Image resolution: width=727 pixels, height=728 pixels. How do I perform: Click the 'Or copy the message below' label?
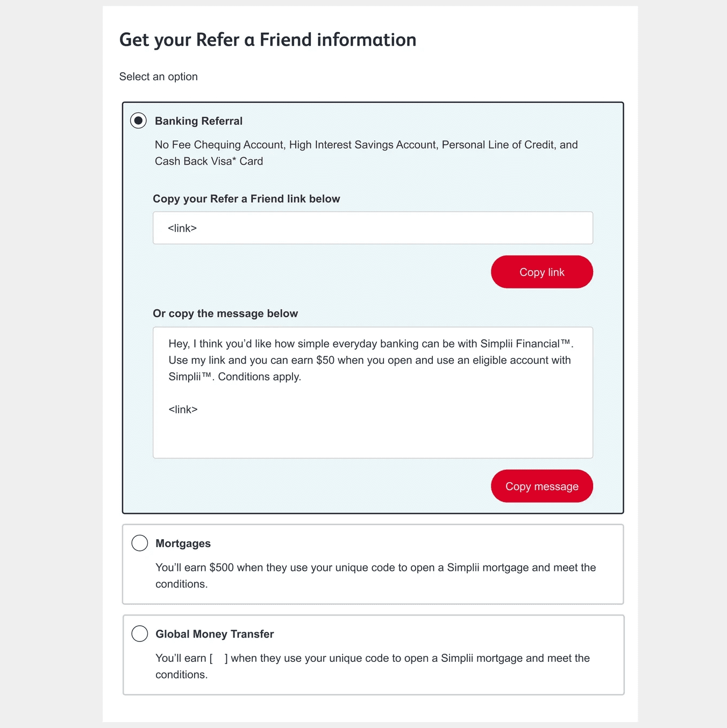click(x=225, y=313)
